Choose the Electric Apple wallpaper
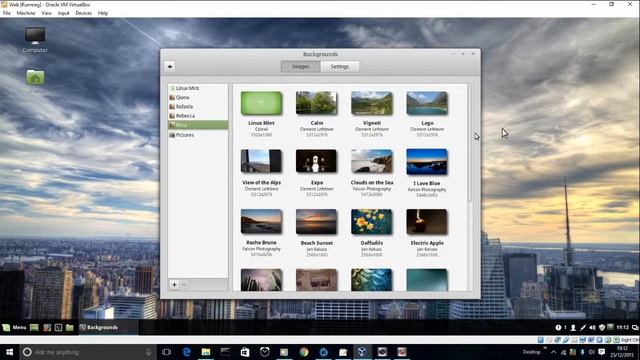 (x=427, y=221)
